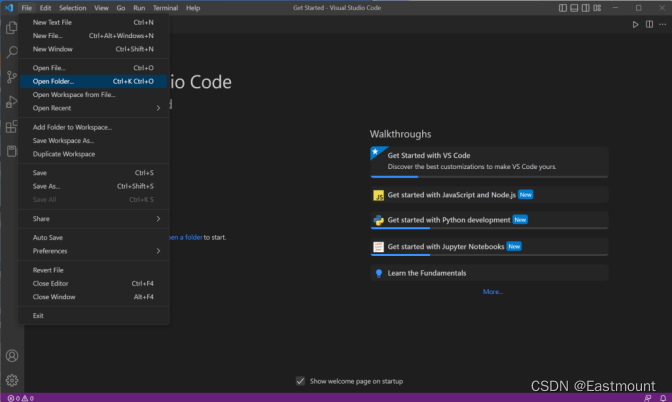Click the VS Code logo in title bar
The image size is (672, 402).
coord(9,8)
